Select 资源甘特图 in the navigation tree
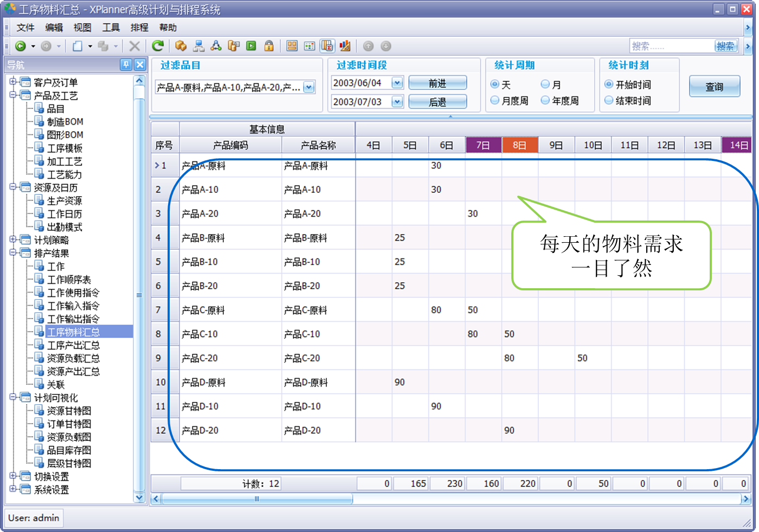The height and width of the screenshot is (532, 759). 69,411
